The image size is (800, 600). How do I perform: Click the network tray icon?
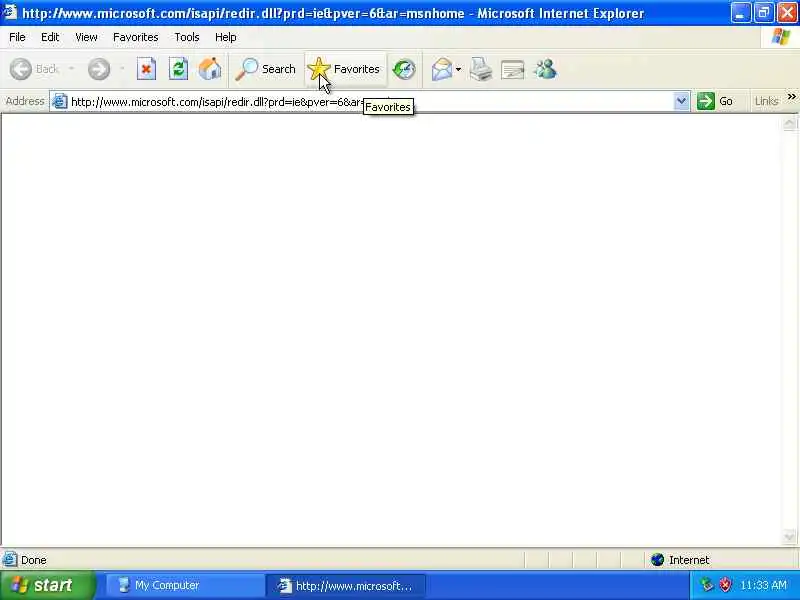click(x=707, y=585)
